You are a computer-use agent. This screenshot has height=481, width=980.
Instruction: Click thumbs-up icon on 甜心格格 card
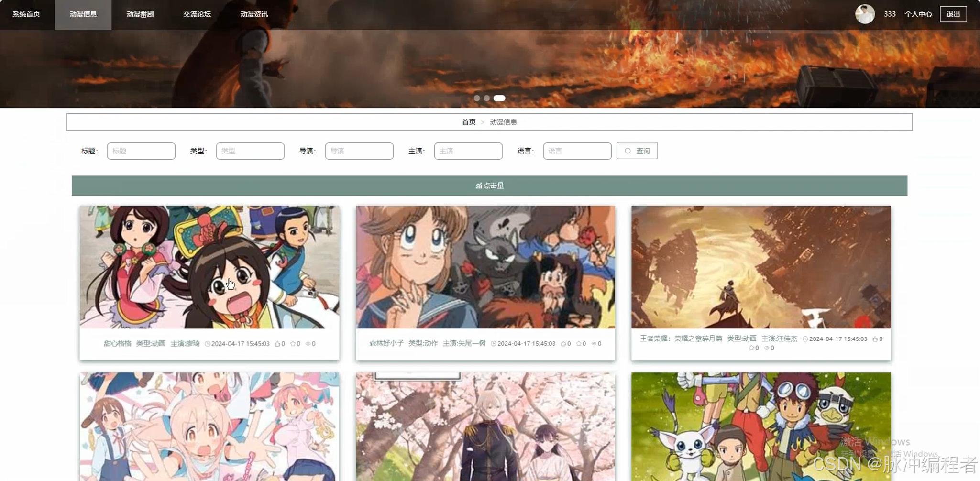pos(277,344)
